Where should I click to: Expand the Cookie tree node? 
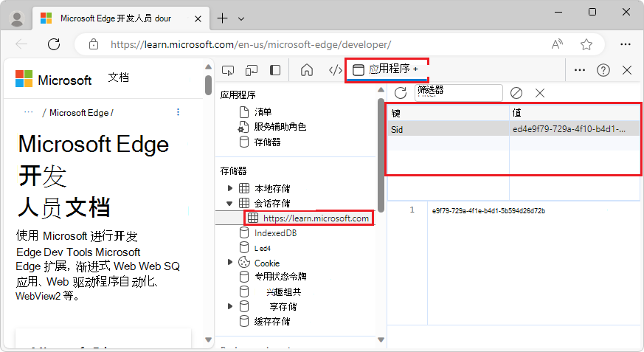(x=230, y=262)
